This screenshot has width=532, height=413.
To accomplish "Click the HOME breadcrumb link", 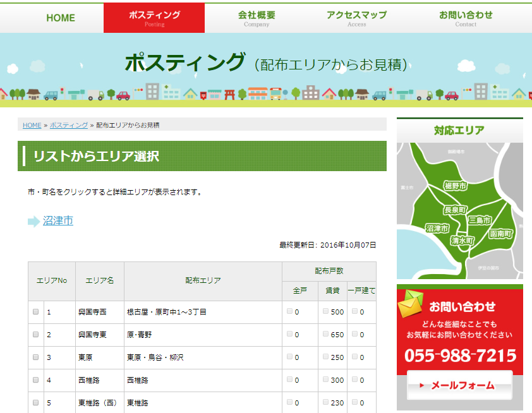I will [32, 125].
